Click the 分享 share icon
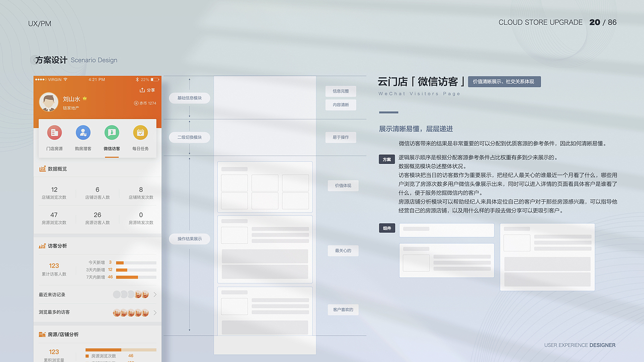644x362 pixels. tap(142, 90)
